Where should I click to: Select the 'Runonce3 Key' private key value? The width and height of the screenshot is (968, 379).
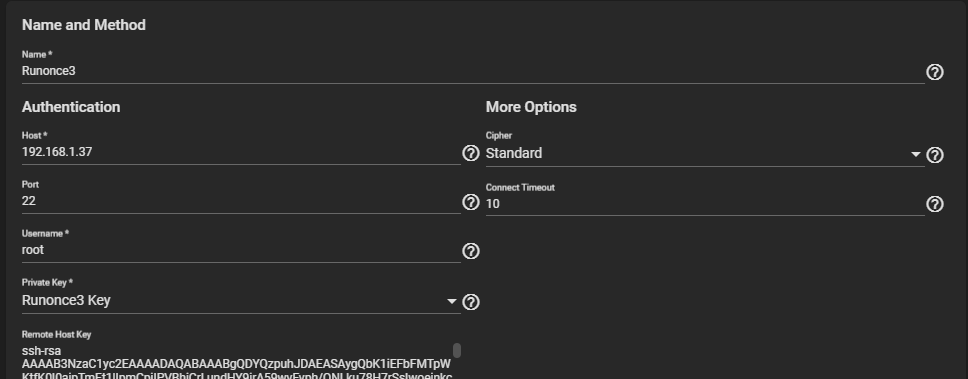(x=66, y=301)
